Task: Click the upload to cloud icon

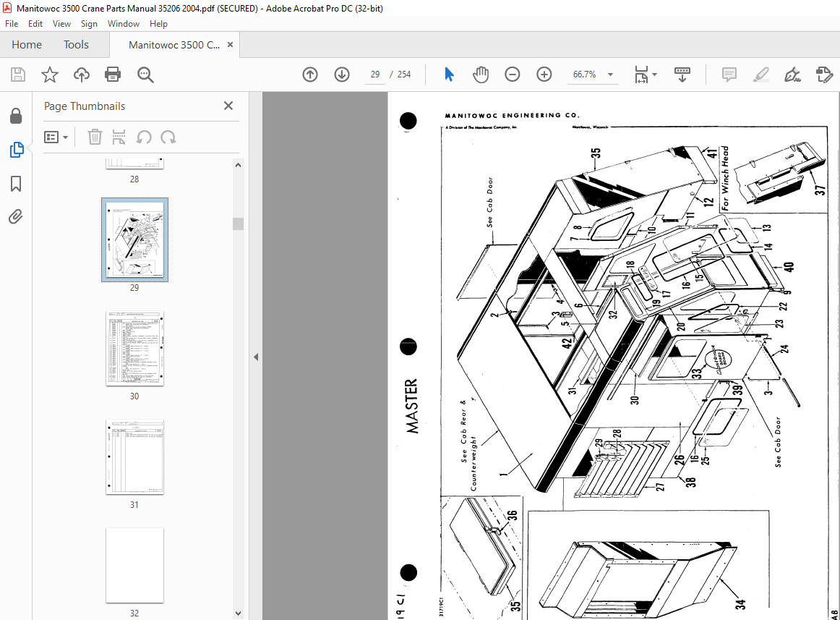Action: [82, 75]
